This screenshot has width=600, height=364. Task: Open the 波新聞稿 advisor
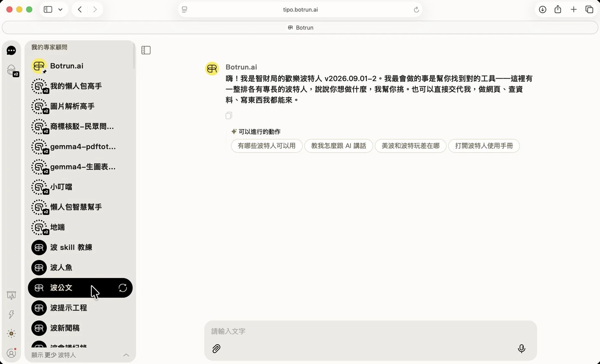[80, 328]
